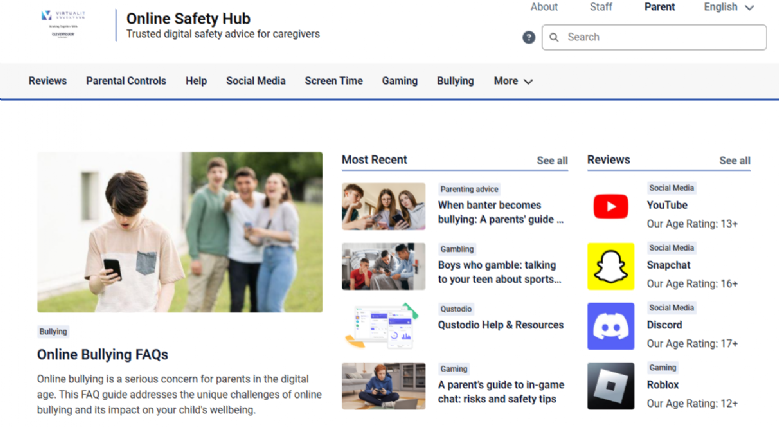Switch to the Staff audience tab
The image size is (779, 427).
click(x=601, y=7)
